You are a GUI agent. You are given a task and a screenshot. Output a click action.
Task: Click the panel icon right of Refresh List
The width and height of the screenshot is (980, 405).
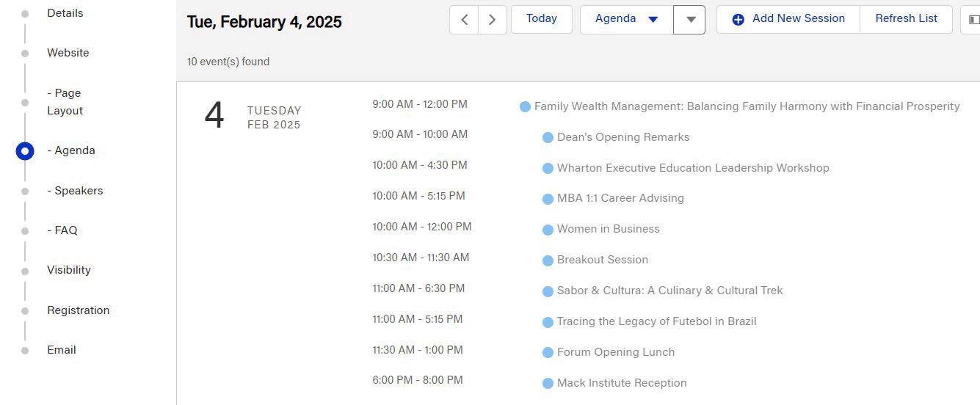(973, 20)
